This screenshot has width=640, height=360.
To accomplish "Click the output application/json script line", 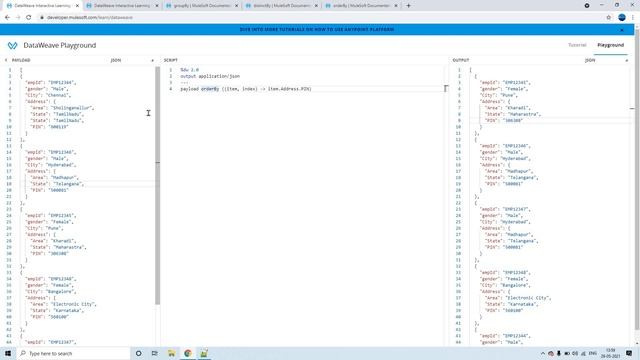I will pyautogui.click(x=210, y=76).
